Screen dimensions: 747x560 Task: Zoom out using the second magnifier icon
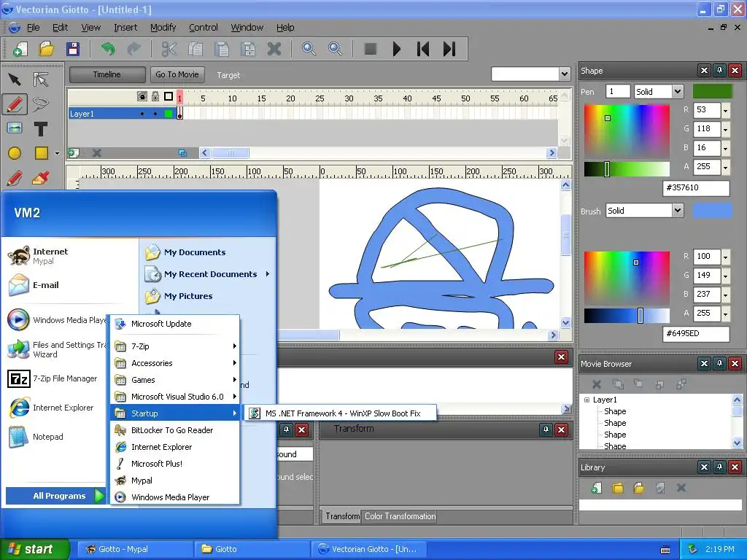click(x=336, y=49)
